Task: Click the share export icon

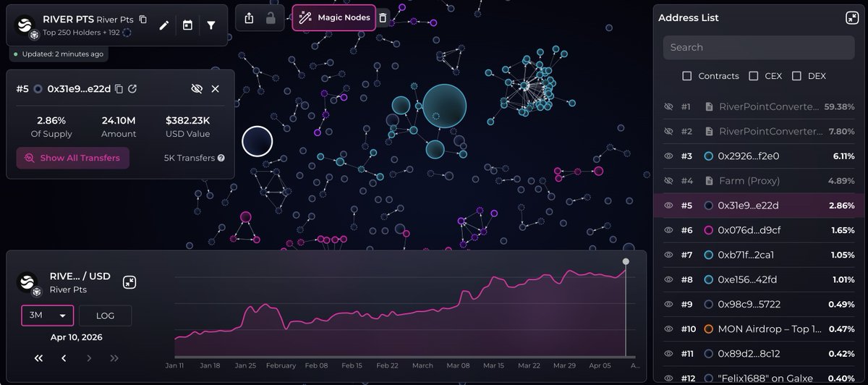Action: coord(250,18)
